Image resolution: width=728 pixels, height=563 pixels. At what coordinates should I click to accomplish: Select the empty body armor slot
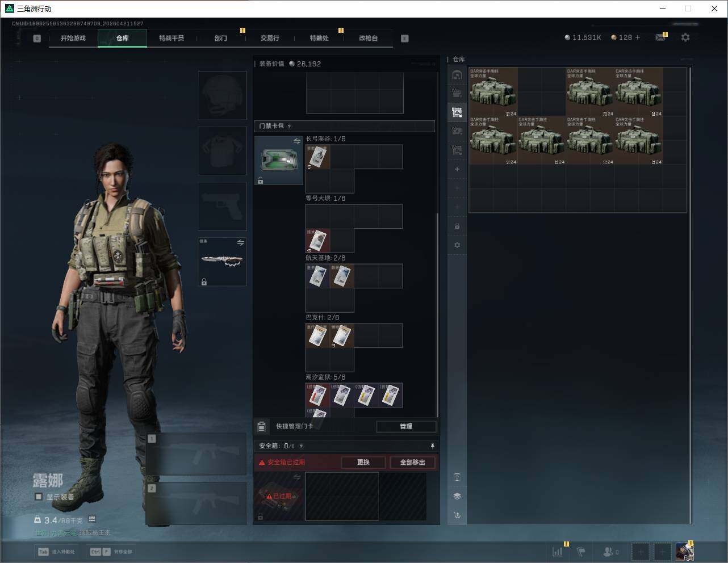223,150
